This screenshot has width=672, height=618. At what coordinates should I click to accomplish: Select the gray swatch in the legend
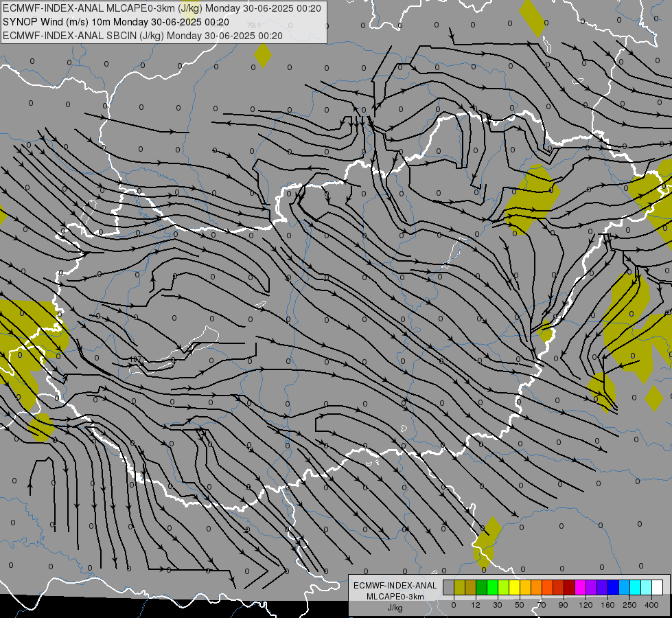(449, 587)
